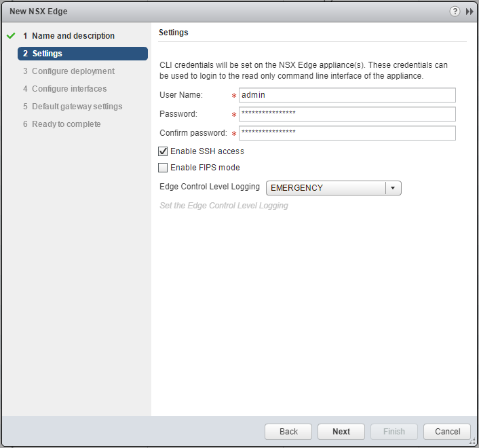
Task: Click the Confirm password field
Action: point(347,133)
